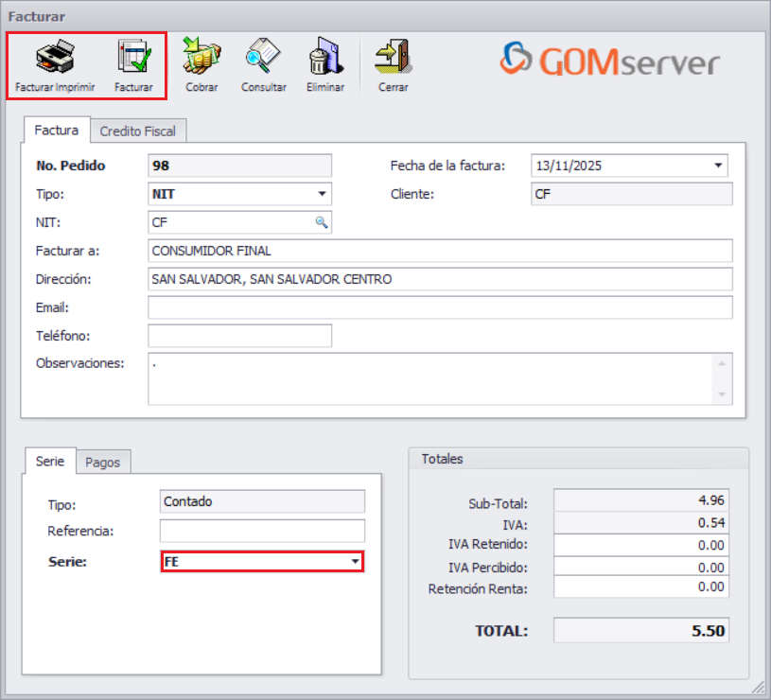Select the Factura tab

56,131
